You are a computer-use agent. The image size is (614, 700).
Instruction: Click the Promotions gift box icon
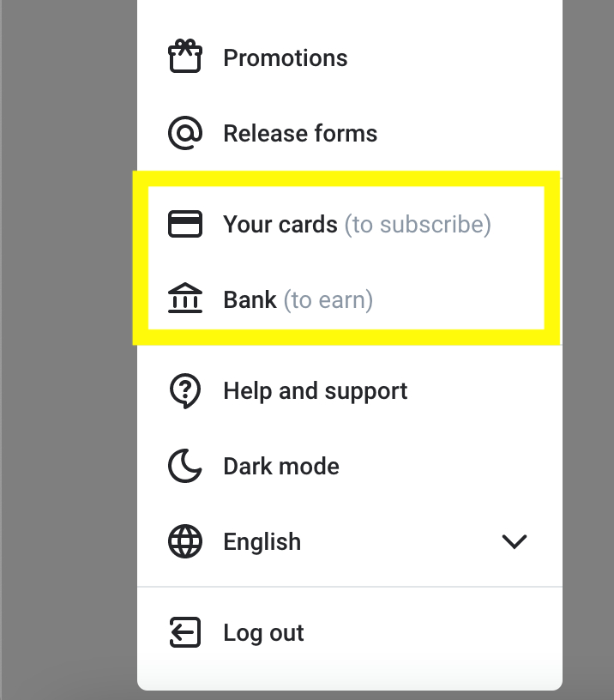[185, 57]
